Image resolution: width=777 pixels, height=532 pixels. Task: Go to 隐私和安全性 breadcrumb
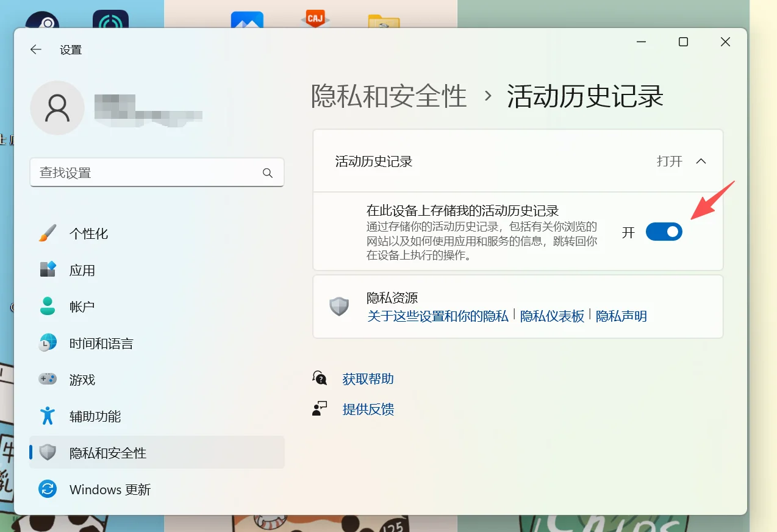pos(389,96)
